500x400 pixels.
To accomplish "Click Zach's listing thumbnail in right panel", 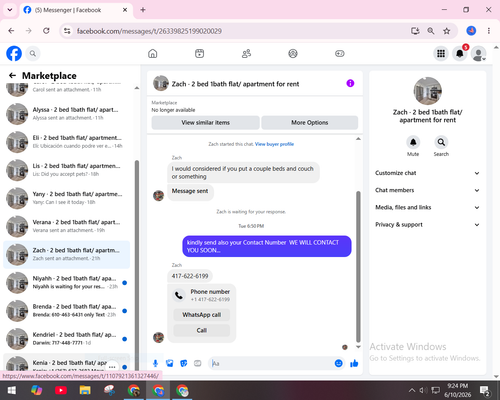I will tap(428, 91).
